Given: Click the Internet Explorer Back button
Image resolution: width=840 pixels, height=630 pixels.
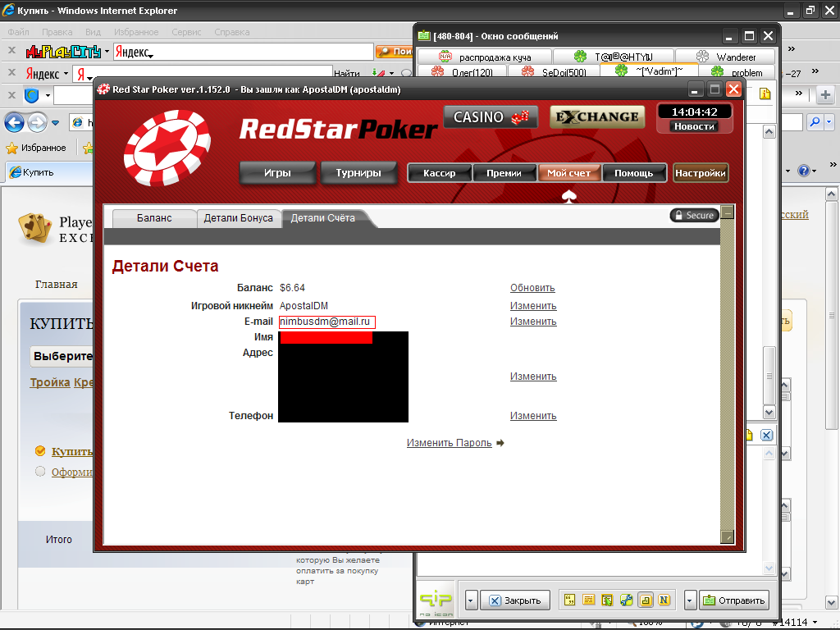Looking at the screenshot, I should (15, 123).
